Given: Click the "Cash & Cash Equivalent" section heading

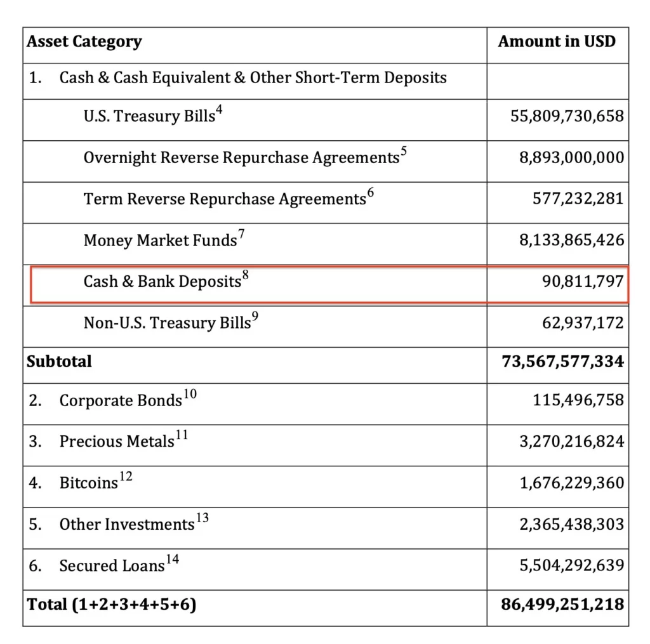Looking at the screenshot, I should click(253, 78).
